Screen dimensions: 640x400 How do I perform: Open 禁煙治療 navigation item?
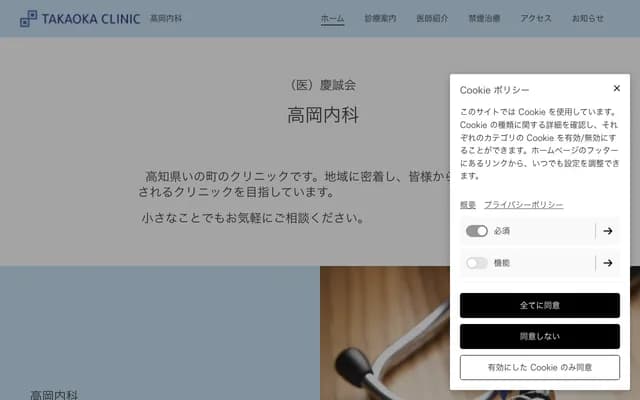484,19
